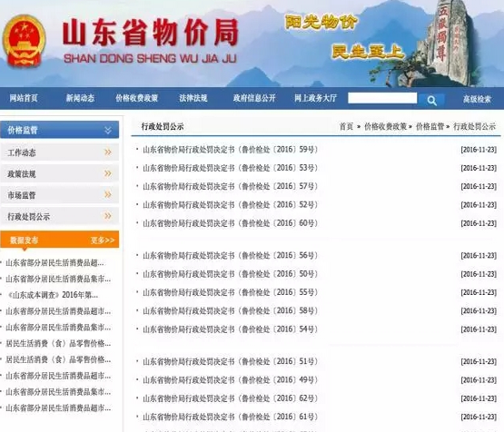Viewport: 504px width, 432px height.
Task: Open penalty decision 〔2016〕60号 link
Action: tap(230, 223)
